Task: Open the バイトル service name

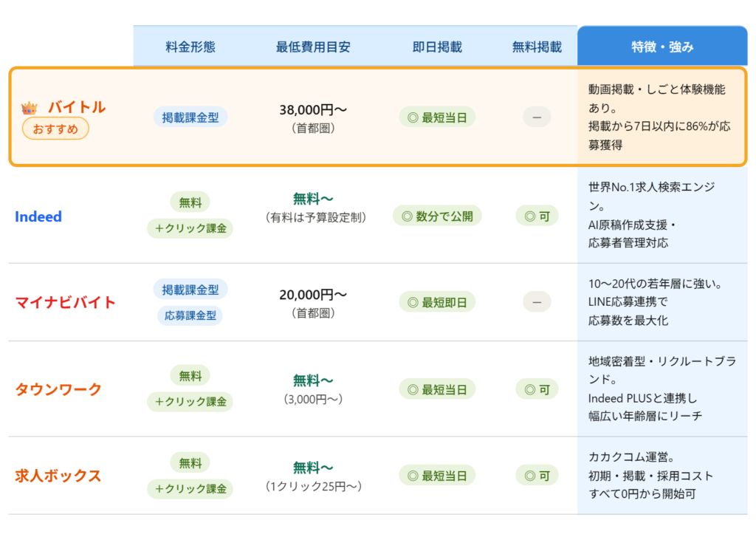Action: [77, 107]
